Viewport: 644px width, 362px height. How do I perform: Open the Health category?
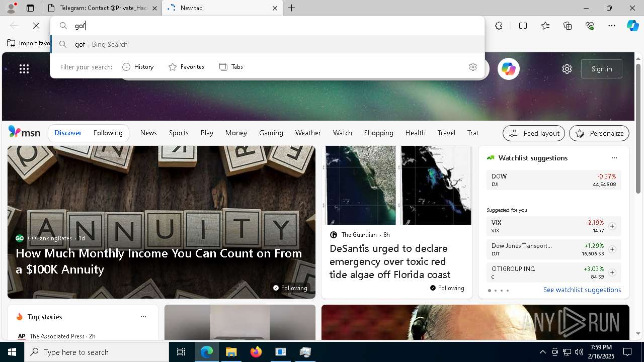[416, 133]
